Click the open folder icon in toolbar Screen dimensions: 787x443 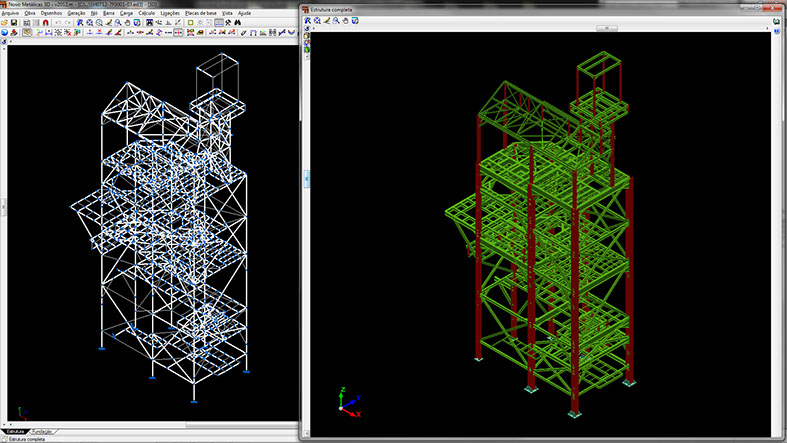[5, 22]
